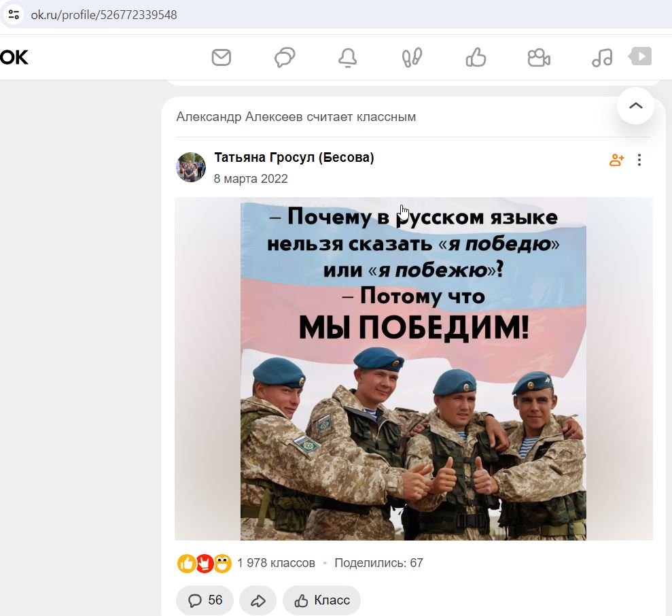
Task: Open the events thumbs-up icon in the top bar
Action: coord(476,58)
